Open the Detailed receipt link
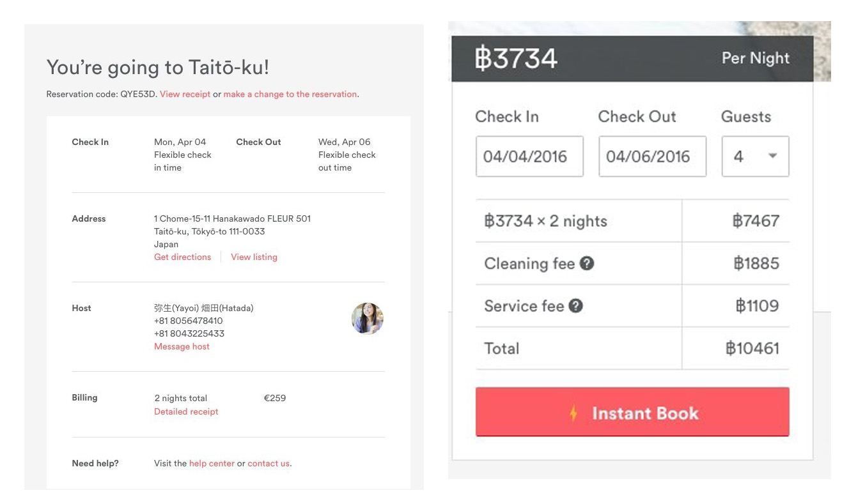849x504 pixels. click(186, 411)
